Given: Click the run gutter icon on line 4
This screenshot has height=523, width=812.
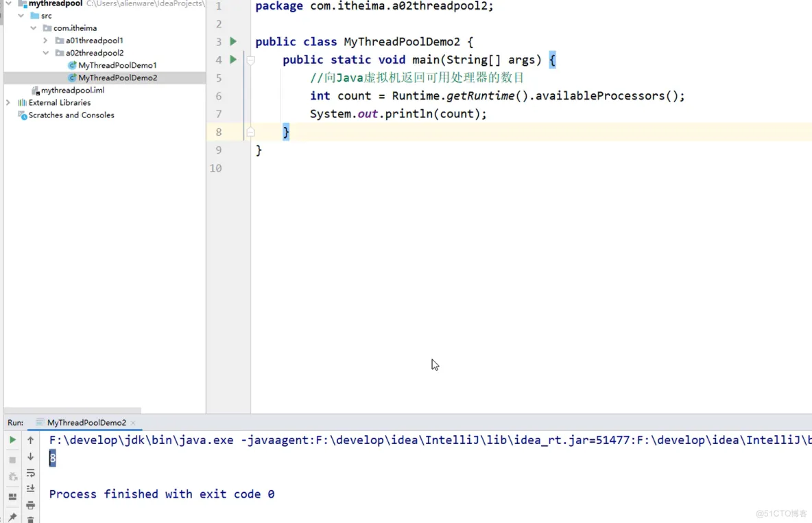Looking at the screenshot, I should 232,60.
